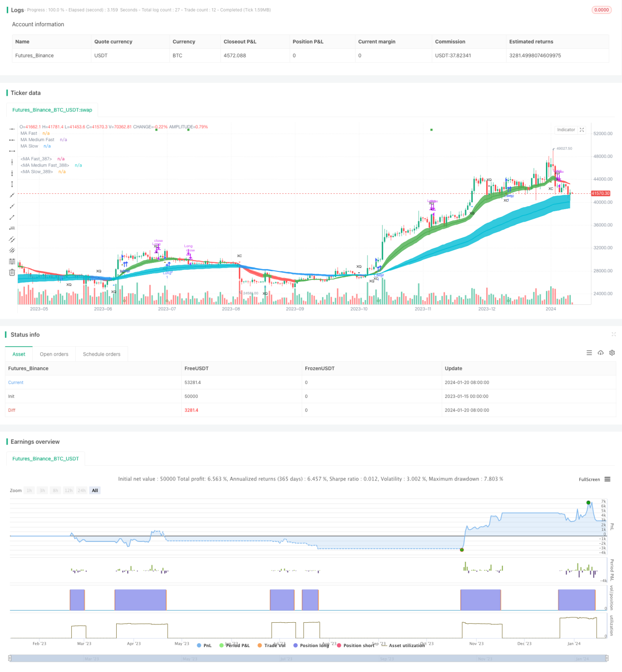This screenshot has width=622, height=672.
Task: Toggle the PnL series legend item
Action: (204, 645)
